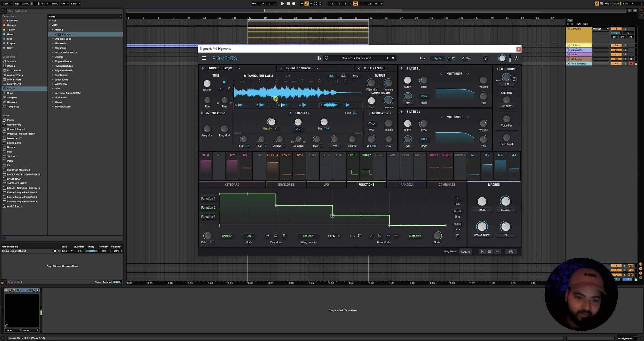Image resolution: width=644 pixels, height=341 pixels.
Task: Click the keyboard scale icon above Q
Action: click(224, 82)
